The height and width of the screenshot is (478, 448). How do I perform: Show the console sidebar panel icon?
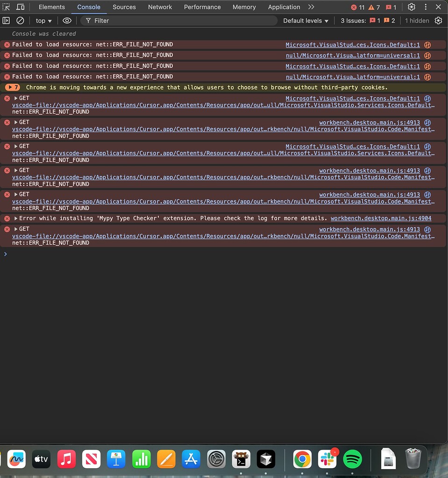[x=7, y=21]
